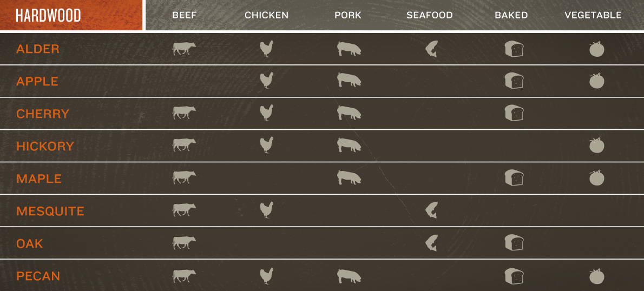Viewport: 644px width, 291px height.
Task: Click the tomato icon in the Hickory row
Action: 596,145
